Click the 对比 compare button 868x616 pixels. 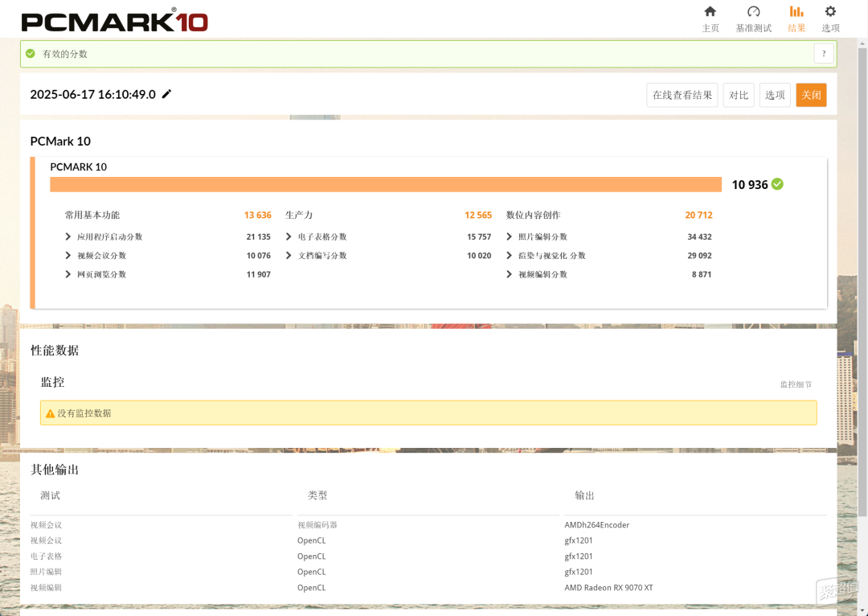point(739,95)
